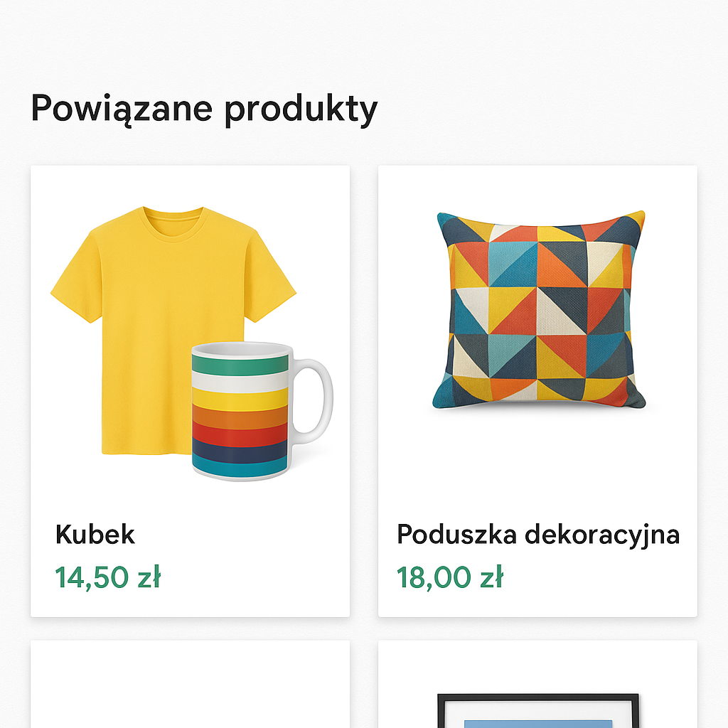The height and width of the screenshot is (728, 728).
Task: Click the 14,50 zł price
Action: click(x=108, y=577)
